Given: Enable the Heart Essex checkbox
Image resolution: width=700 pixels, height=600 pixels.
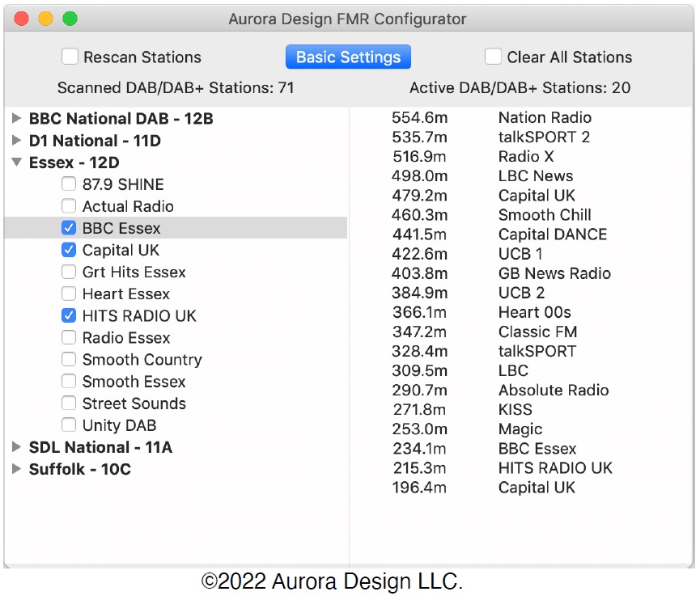Looking at the screenshot, I should coord(68,294).
